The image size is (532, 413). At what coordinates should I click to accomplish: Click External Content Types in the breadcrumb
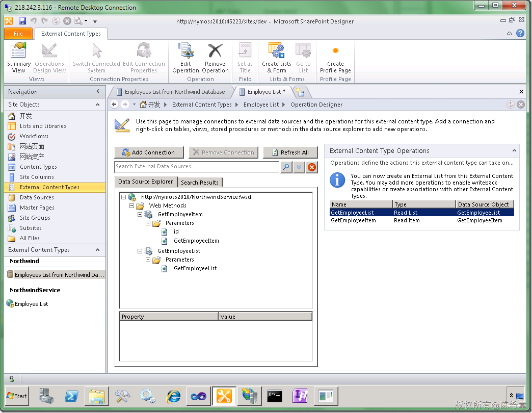point(202,105)
